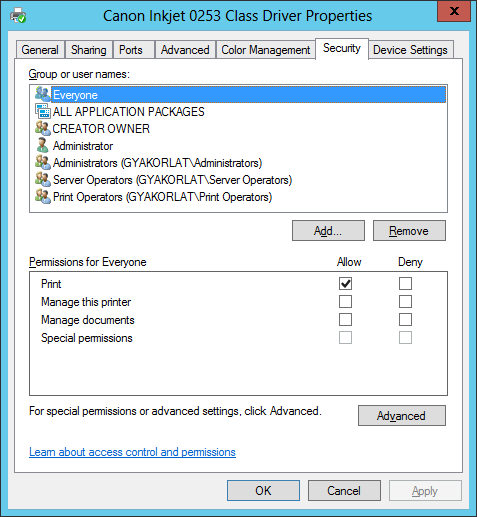The image size is (477, 517).
Task: Click the Remove button
Action: coord(409,230)
